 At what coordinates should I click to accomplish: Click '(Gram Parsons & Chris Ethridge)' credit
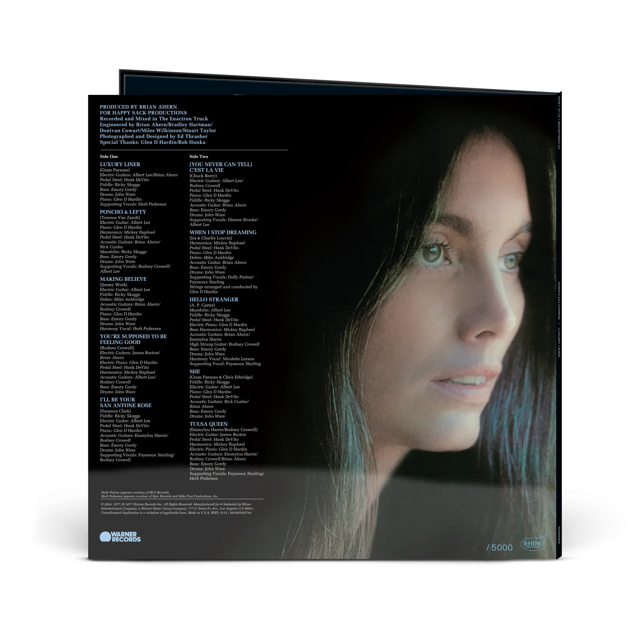click(221, 377)
